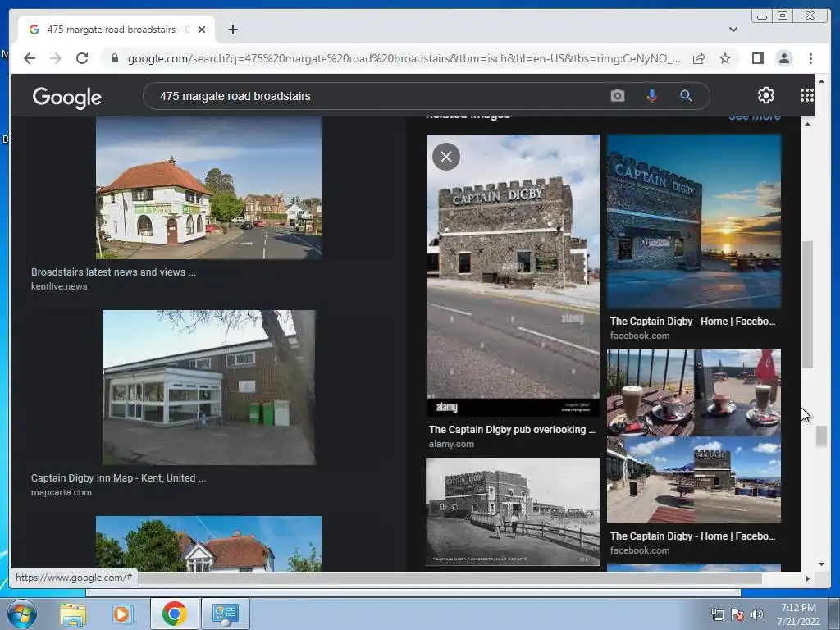
Task: Open Google apps grid
Action: point(806,95)
